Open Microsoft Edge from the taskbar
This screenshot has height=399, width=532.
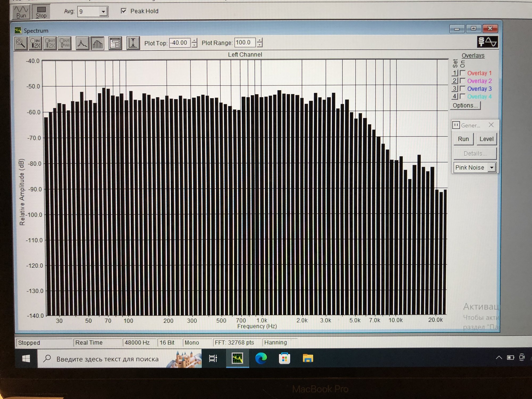(x=261, y=359)
